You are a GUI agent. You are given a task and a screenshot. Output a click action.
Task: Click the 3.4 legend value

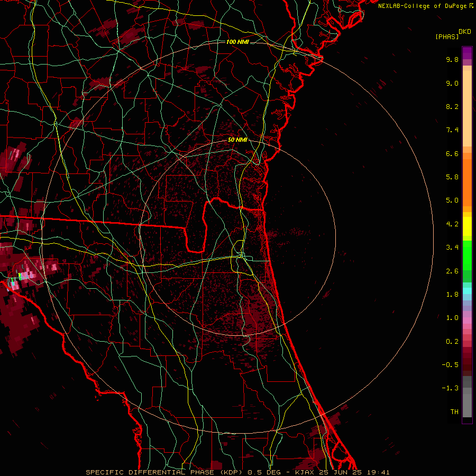tap(452, 248)
